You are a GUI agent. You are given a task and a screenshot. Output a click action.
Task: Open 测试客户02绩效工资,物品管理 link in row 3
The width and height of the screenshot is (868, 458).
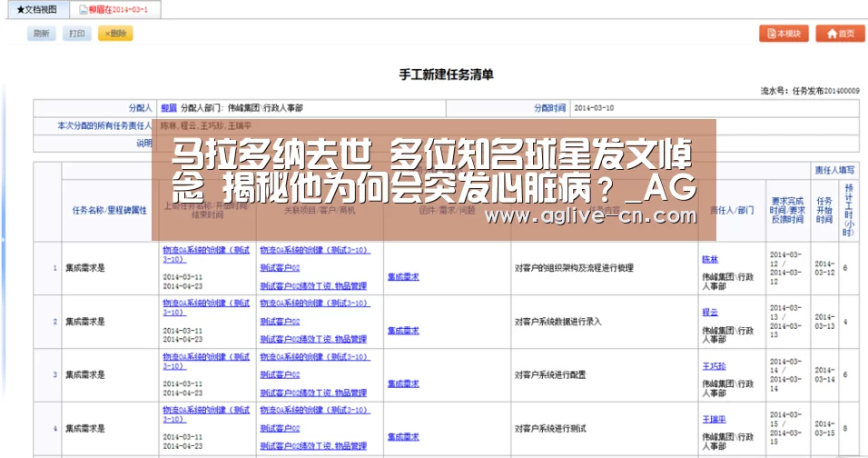[x=313, y=393]
